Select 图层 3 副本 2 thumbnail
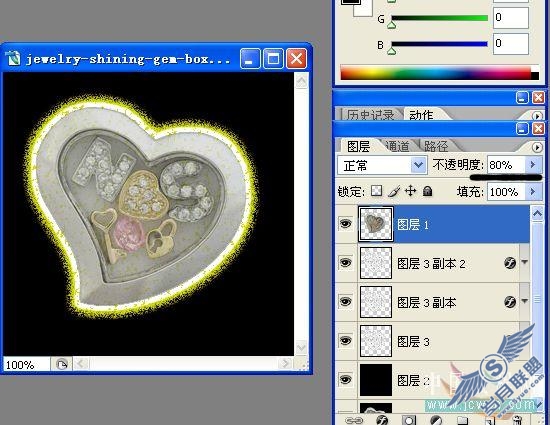The image size is (550, 425). (376, 263)
